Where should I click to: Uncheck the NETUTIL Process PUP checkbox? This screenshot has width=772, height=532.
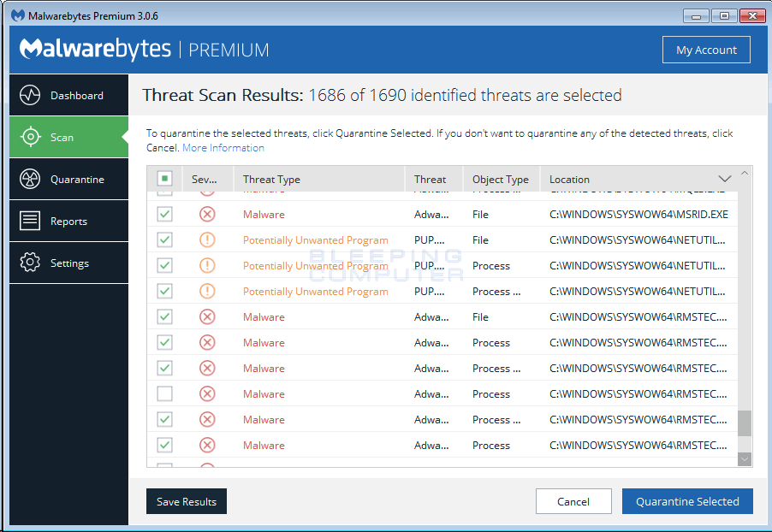click(x=164, y=265)
